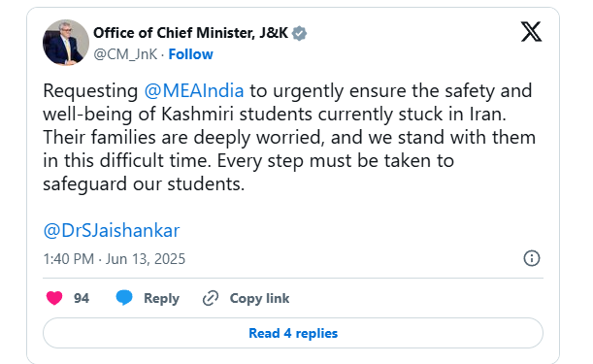Image resolution: width=593 pixels, height=364 pixels.
Task: Follow the @CM_JnK account
Action: pyautogui.click(x=190, y=54)
